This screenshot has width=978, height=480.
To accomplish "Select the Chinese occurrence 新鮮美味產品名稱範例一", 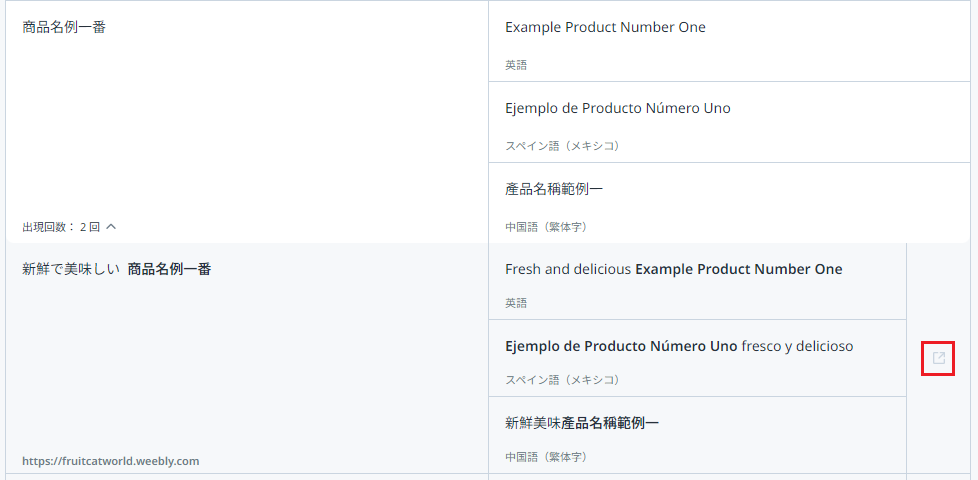I will [x=582, y=423].
